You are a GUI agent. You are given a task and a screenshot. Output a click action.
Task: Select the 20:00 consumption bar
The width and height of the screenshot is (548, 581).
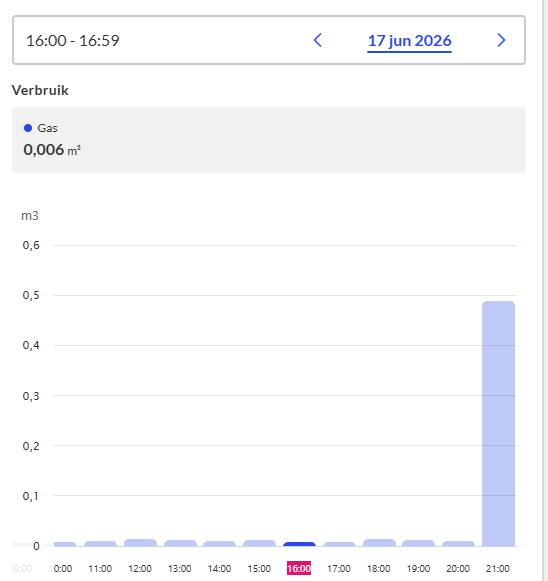[458, 544]
